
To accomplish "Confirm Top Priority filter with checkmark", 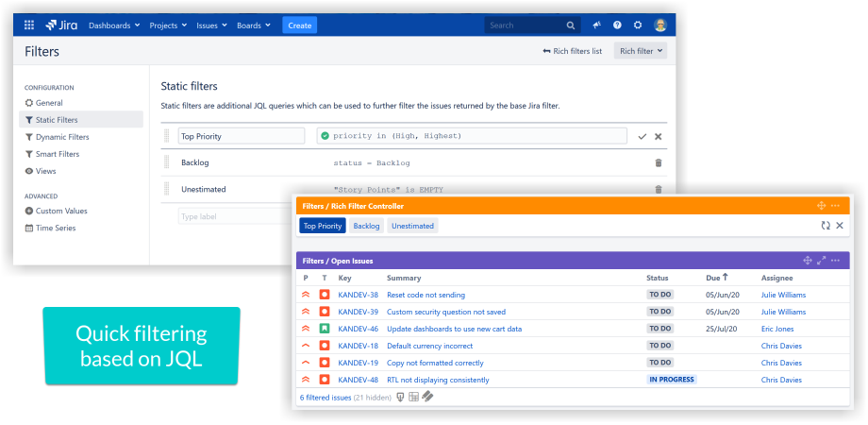I will pos(643,136).
